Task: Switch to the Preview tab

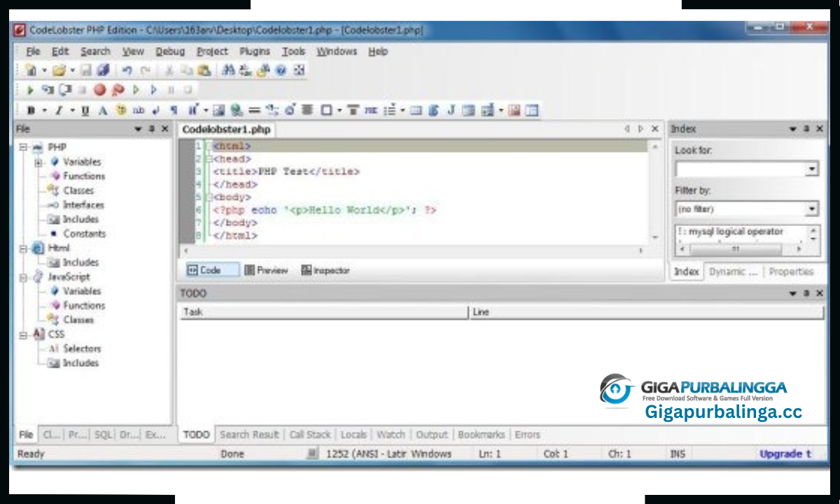Action: click(x=266, y=270)
